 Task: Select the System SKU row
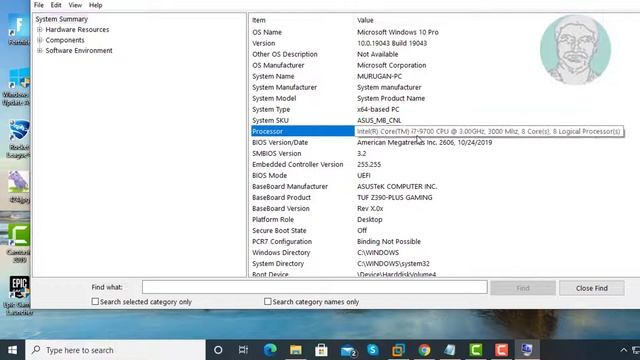(x=445, y=120)
